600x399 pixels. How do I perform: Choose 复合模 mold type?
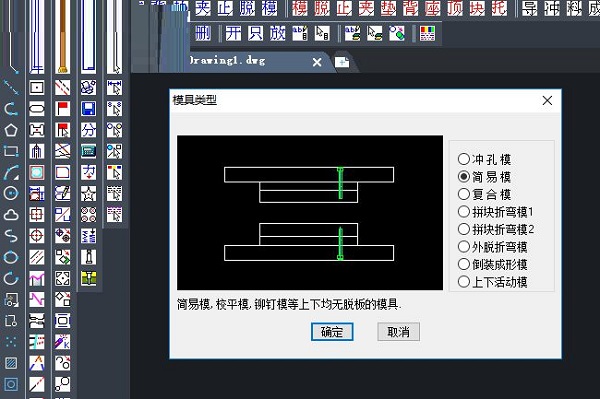(484, 194)
